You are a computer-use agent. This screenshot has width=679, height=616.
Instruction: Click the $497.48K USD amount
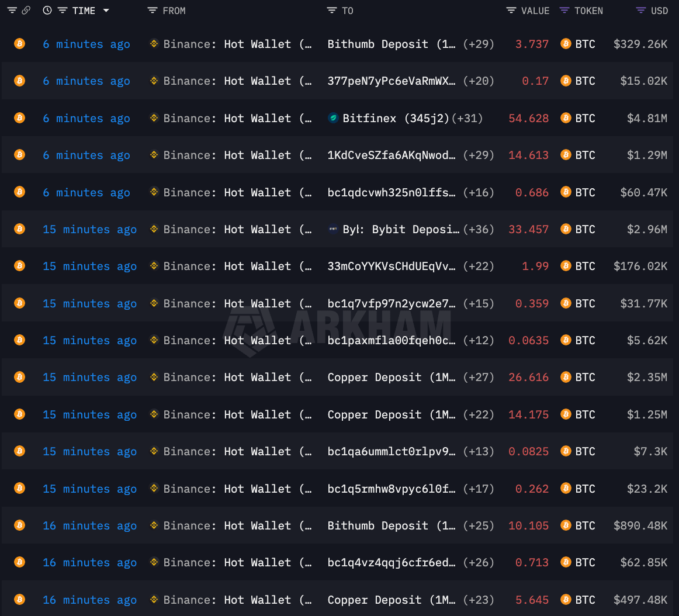(640, 600)
